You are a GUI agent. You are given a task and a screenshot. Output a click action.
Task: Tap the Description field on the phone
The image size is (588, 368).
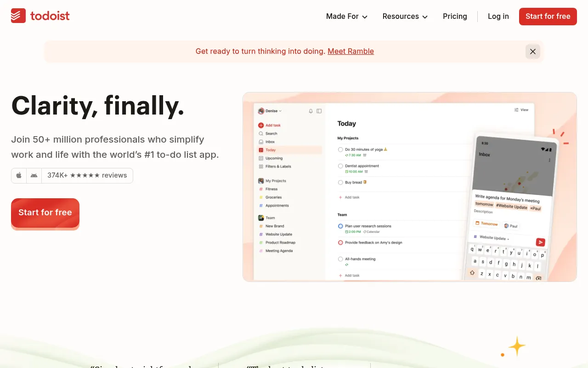(x=483, y=212)
